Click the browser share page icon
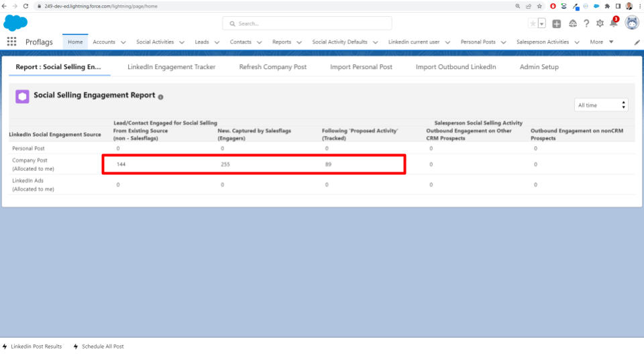644x362 pixels. tap(529, 6)
